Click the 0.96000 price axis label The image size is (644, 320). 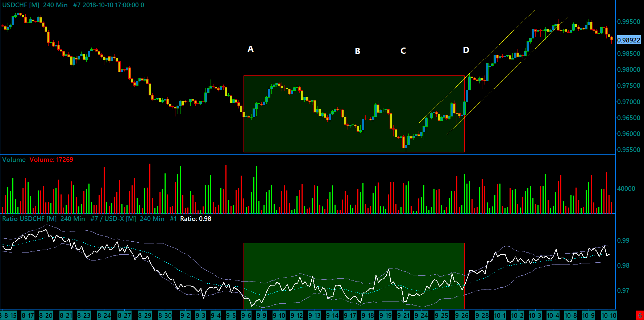click(629, 134)
